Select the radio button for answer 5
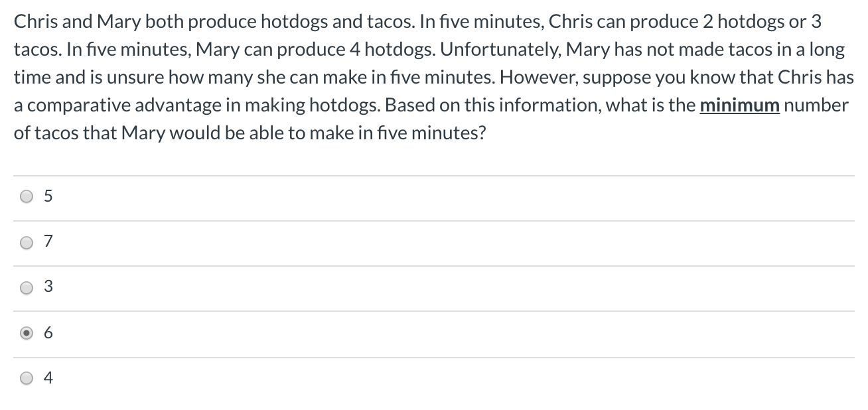Screen dimensions: 868x410 pos(27,196)
